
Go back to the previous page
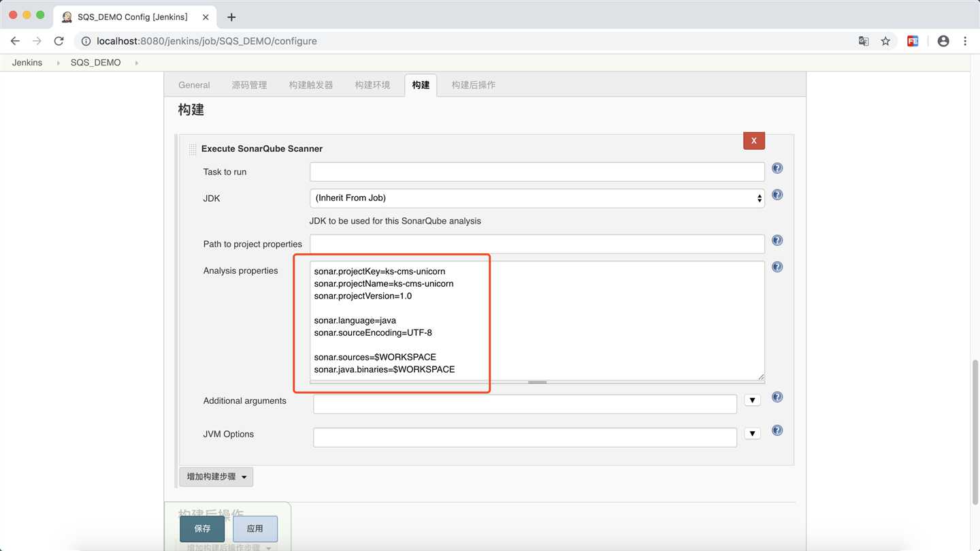(x=15, y=41)
